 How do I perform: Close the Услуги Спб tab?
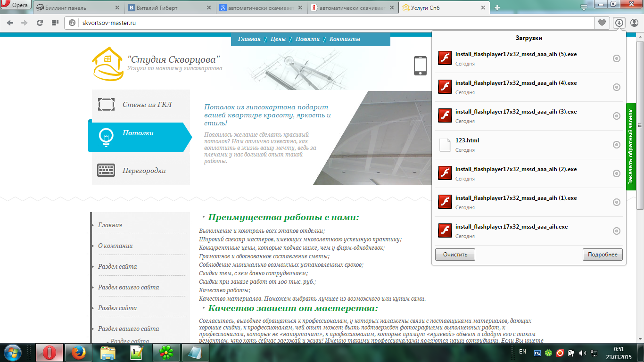pos(483,8)
